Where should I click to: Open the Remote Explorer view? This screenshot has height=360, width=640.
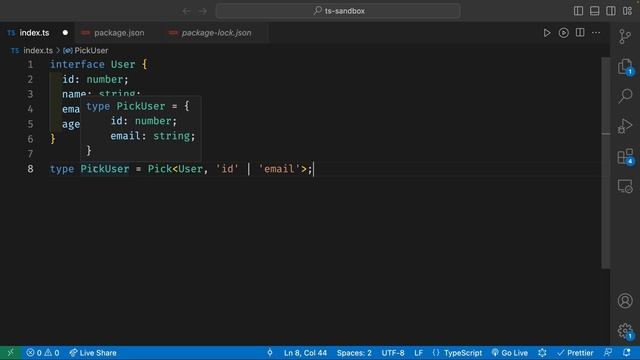[x=624, y=186]
